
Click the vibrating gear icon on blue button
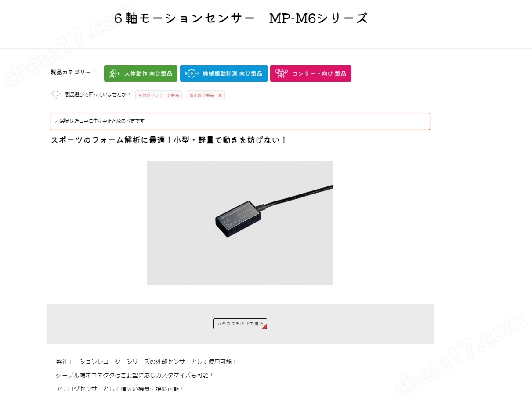tap(191, 73)
